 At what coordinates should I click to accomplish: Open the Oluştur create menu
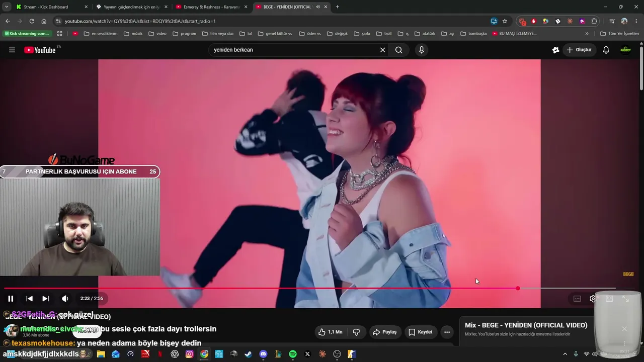point(579,50)
